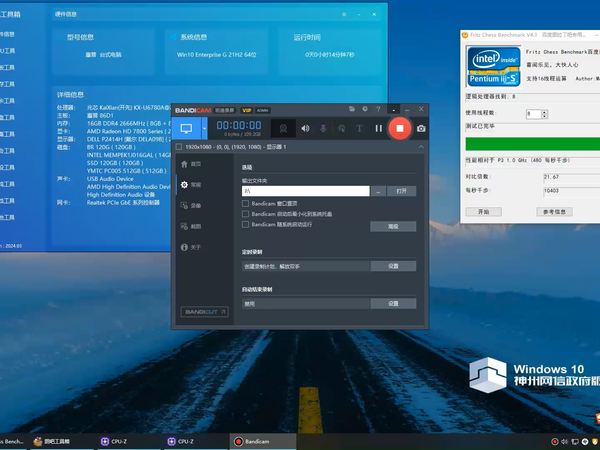The width and height of the screenshot is (600, 450).
Task: Click the VIP badge in Bandicam title
Action: [246, 110]
